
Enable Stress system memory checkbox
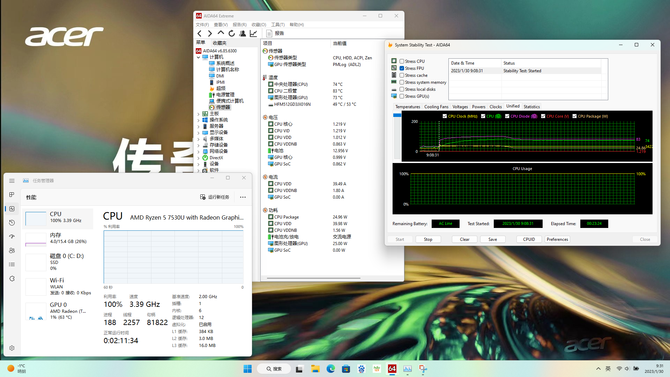click(x=402, y=82)
